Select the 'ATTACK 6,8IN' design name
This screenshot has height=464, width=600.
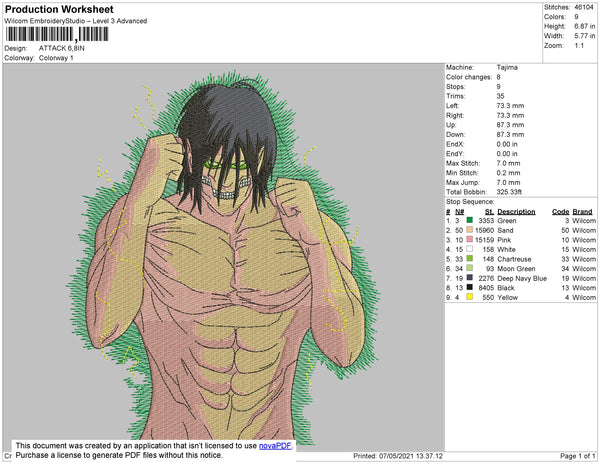click(62, 48)
